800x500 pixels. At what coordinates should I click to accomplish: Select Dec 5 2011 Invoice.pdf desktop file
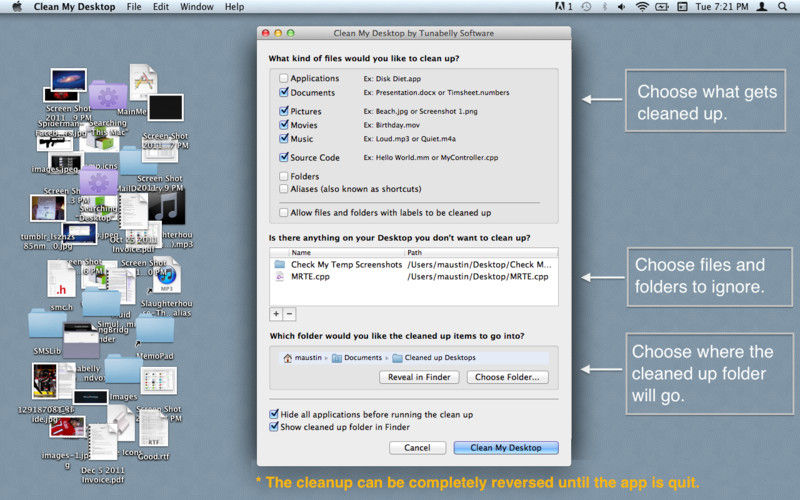click(x=103, y=442)
